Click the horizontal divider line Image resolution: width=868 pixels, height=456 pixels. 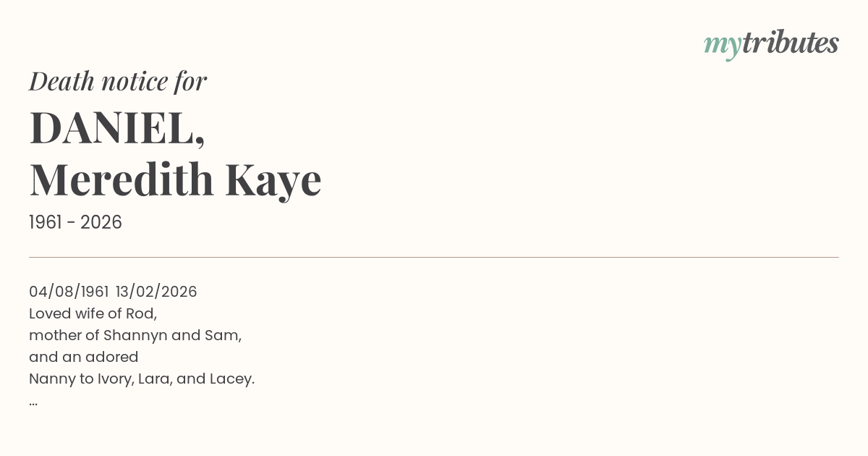(x=434, y=257)
